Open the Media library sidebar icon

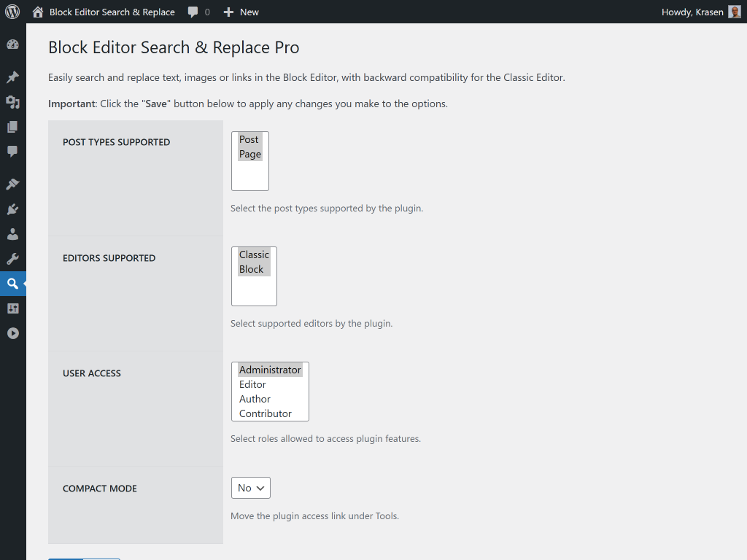13,102
